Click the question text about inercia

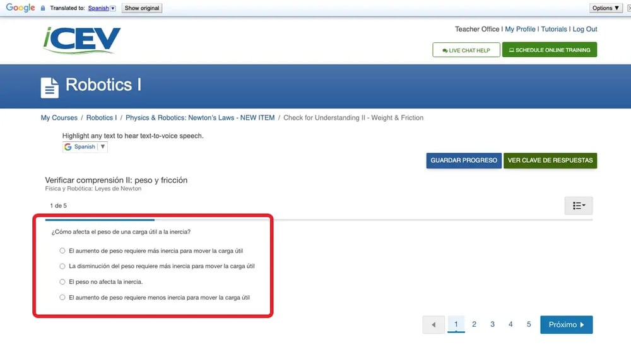(121, 232)
